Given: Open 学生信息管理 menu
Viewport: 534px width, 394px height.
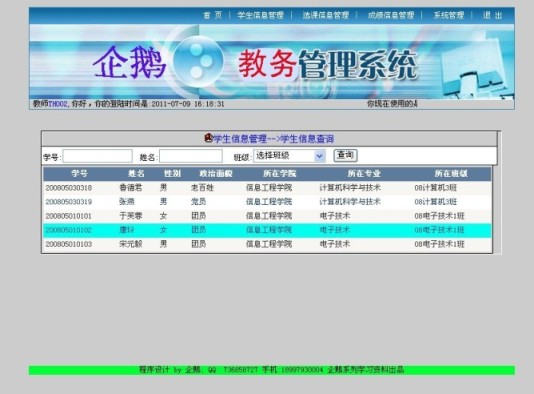Looking at the screenshot, I should (261, 15).
